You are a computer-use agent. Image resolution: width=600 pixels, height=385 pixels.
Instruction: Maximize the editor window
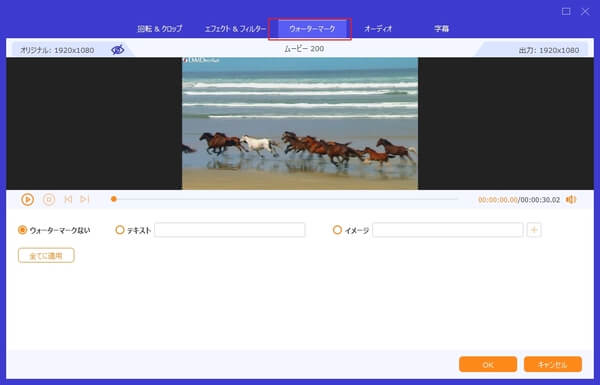coord(566,11)
